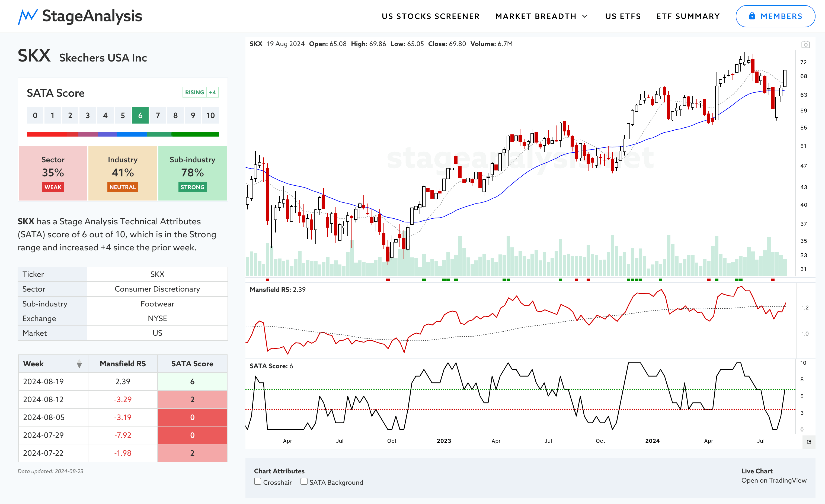825x504 pixels.
Task: Click the Week column header
Action: point(53,364)
